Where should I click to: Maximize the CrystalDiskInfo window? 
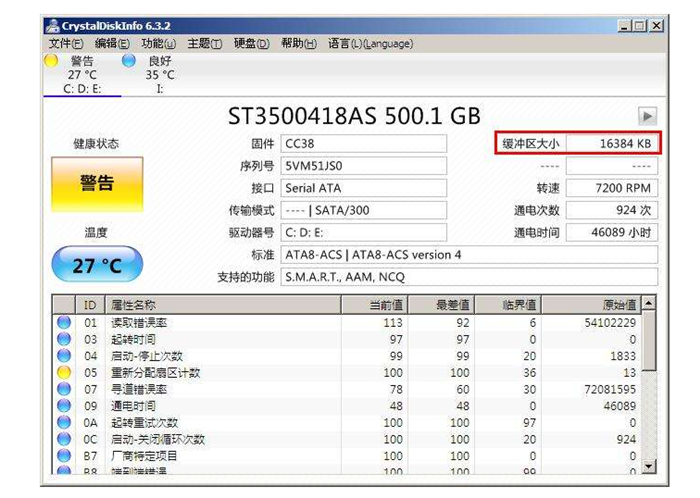click(639, 26)
